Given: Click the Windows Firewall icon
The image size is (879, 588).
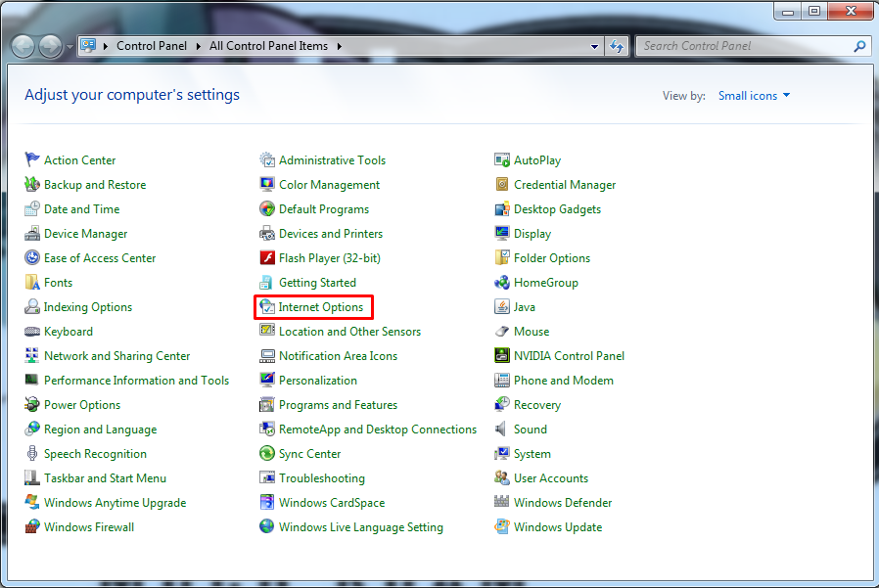Looking at the screenshot, I should (32, 527).
